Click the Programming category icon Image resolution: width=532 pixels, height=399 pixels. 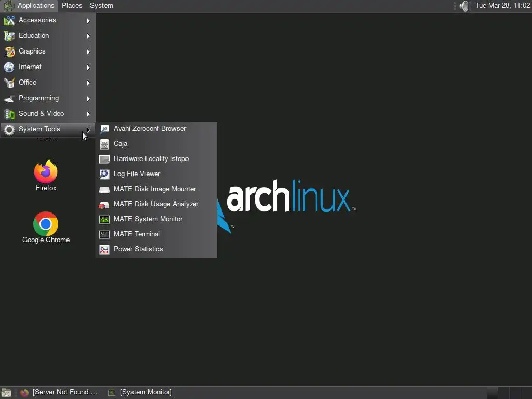point(9,98)
